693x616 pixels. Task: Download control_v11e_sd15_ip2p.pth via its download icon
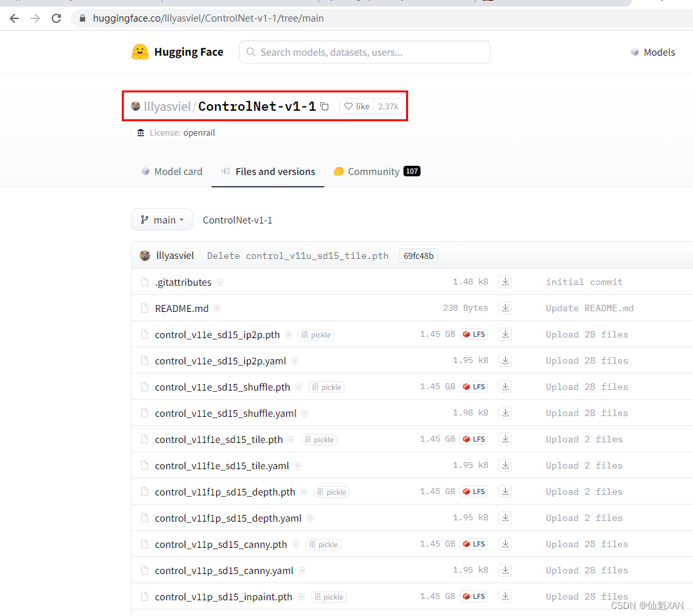504,334
